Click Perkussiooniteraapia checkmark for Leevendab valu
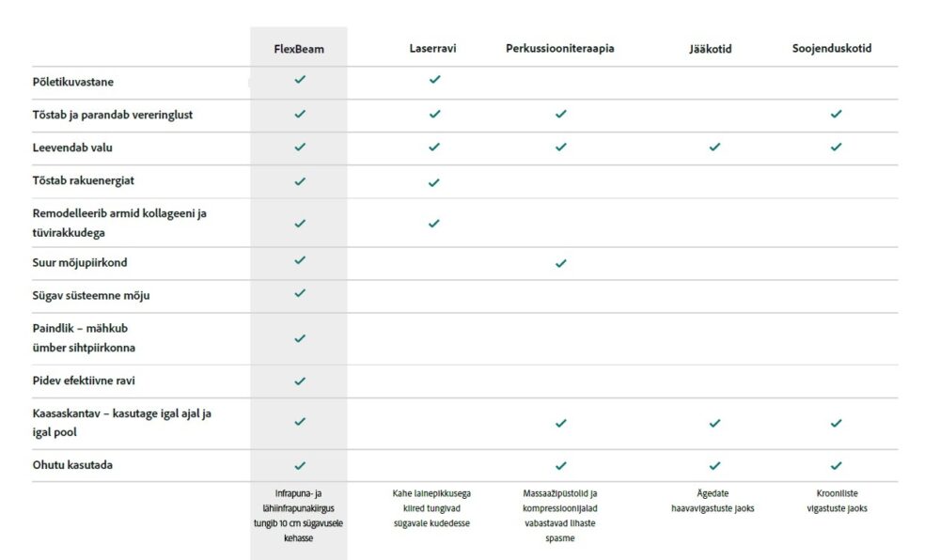Image resolution: width=940 pixels, height=560 pixels. point(560,147)
